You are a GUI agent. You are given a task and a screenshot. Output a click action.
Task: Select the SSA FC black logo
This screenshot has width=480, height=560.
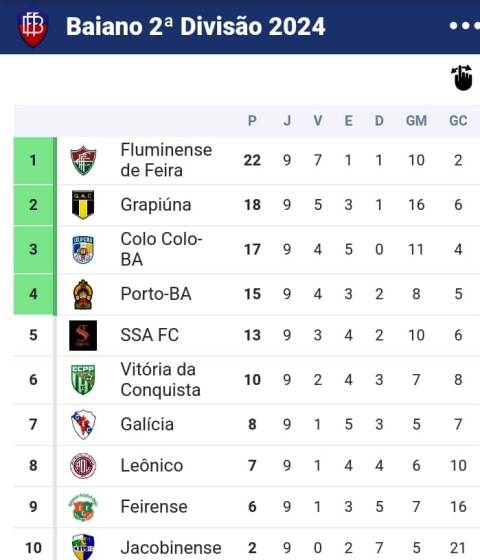tap(83, 335)
